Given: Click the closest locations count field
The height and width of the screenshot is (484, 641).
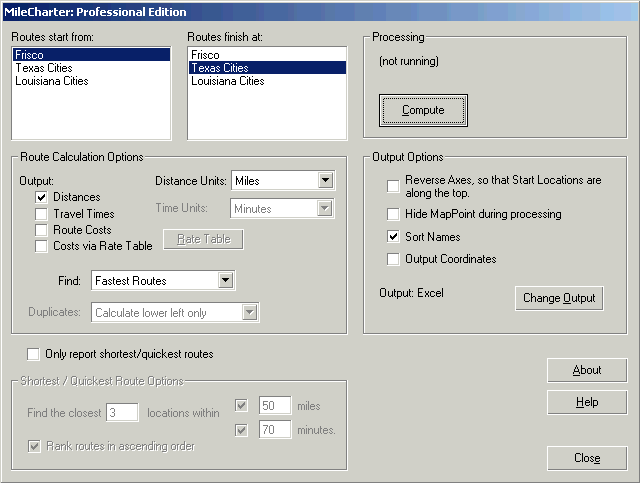Looking at the screenshot, I should point(122,412).
